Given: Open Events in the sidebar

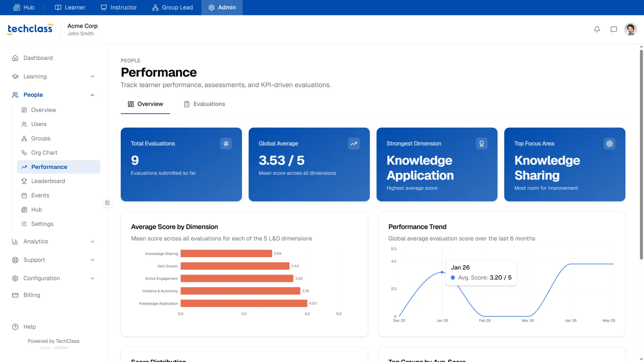Looking at the screenshot, I should click(58, 195).
